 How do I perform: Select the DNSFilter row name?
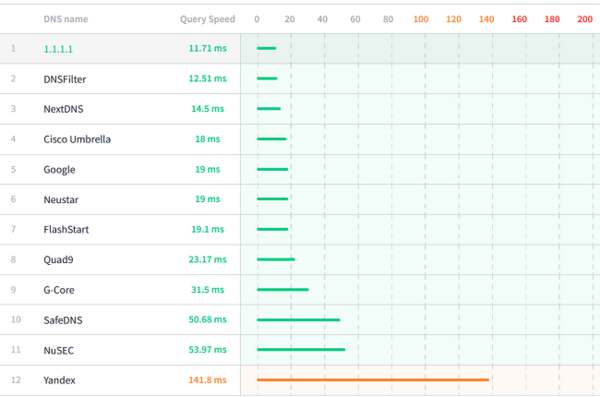[65, 79]
